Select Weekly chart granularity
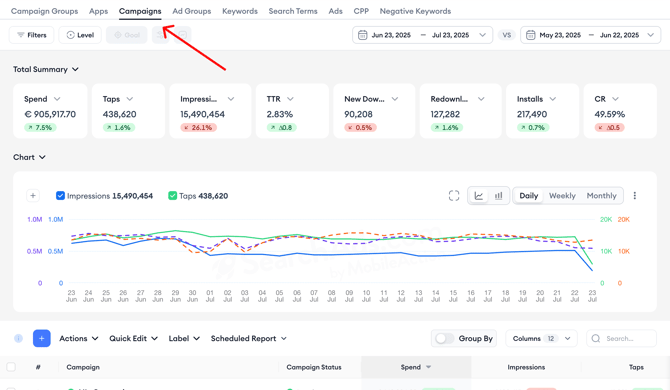 pos(562,196)
